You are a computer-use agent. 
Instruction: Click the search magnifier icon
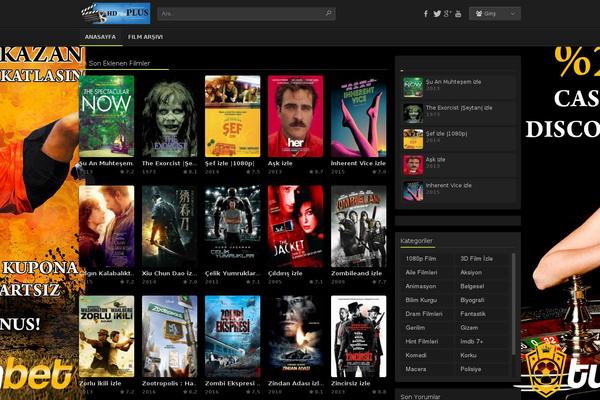click(328, 13)
